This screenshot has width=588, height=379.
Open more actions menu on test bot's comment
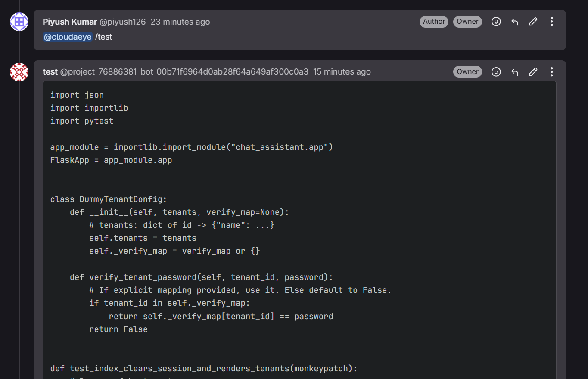coord(551,71)
